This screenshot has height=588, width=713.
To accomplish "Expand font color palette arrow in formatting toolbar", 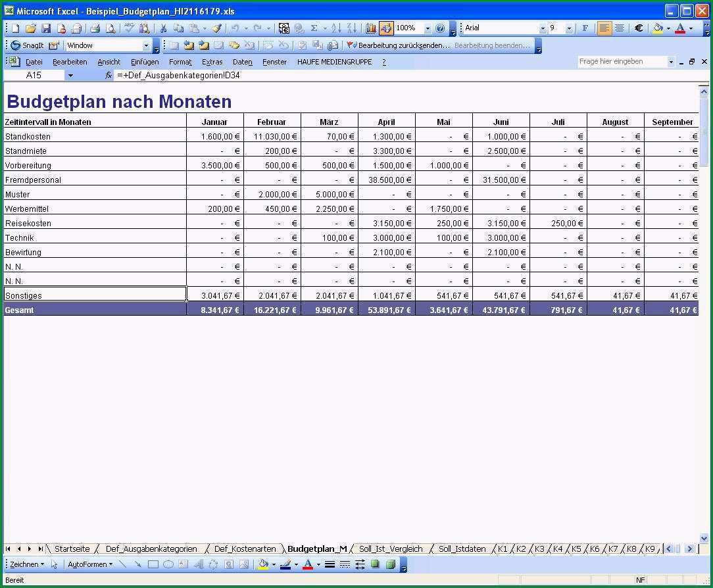I will click(x=691, y=28).
